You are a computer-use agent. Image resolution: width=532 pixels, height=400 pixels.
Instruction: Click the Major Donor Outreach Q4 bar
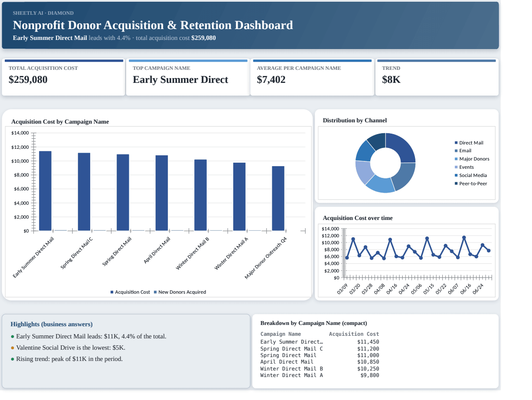point(278,198)
